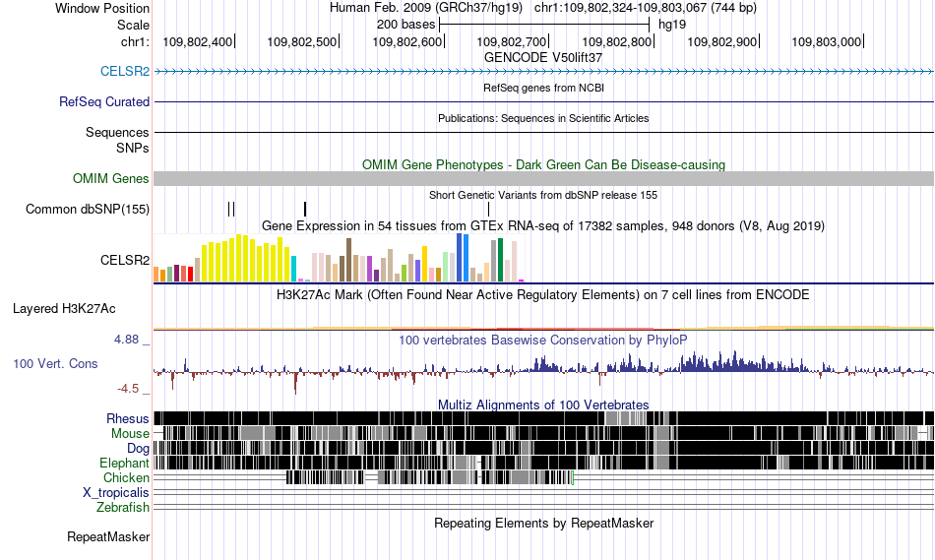Click the 109,803,000 ruler position
The height and width of the screenshot is (560, 935).
point(827,41)
